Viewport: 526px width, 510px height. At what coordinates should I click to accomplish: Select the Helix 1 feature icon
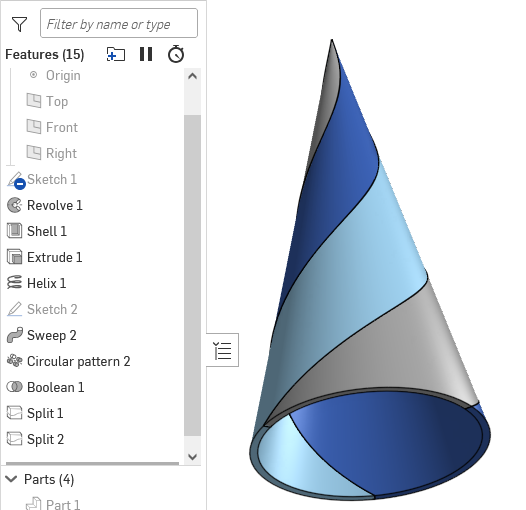tap(14, 283)
